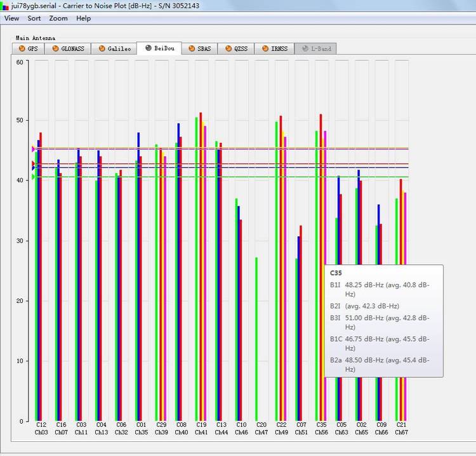
Task: Click the GLONASS tab's orange indicator icon
Action: tap(56, 48)
